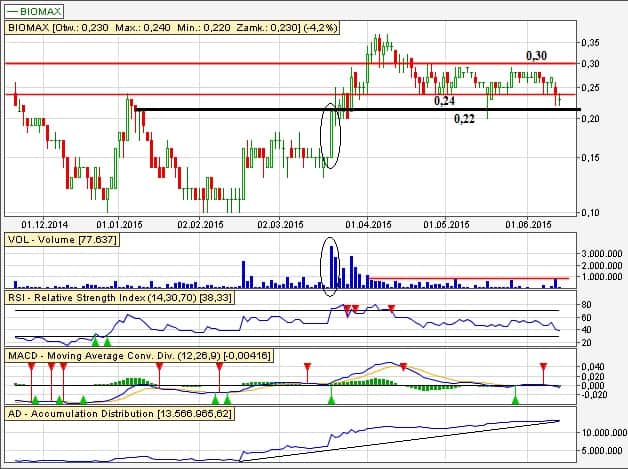The height and width of the screenshot is (469, 628).
Task: Click the 01.04.2015 date on time axis
Action: 364,223
